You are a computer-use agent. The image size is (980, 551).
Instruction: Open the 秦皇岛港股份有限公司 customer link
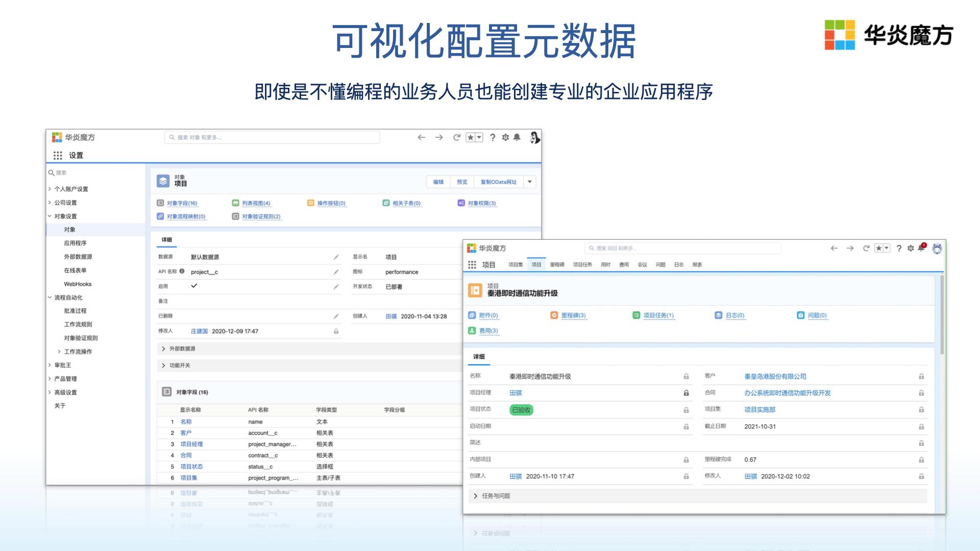[x=775, y=377]
